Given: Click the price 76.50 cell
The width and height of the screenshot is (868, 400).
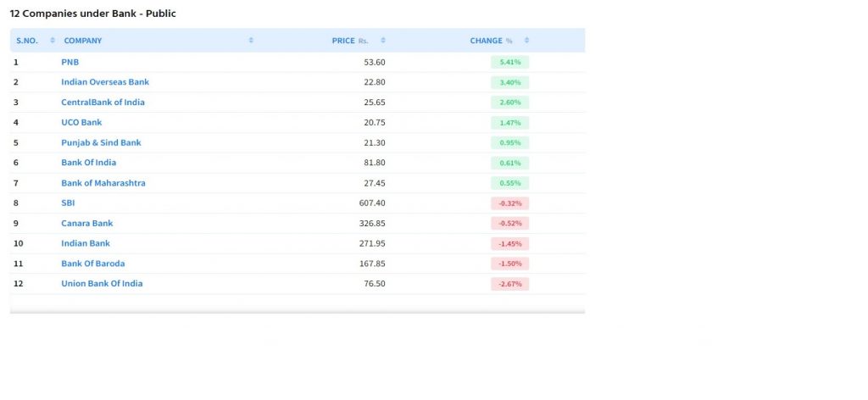Looking at the screenshot, I should tap(374, 284).
